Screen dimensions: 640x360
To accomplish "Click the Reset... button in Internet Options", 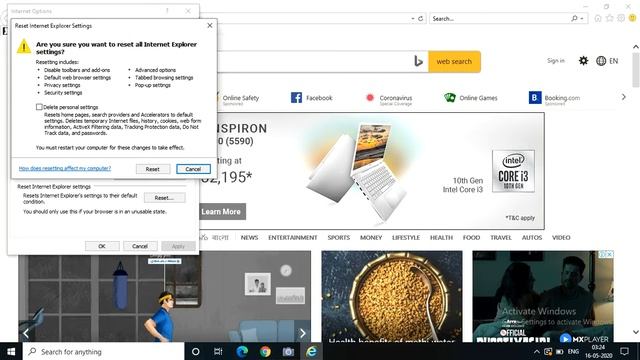I will pos(164,198).
